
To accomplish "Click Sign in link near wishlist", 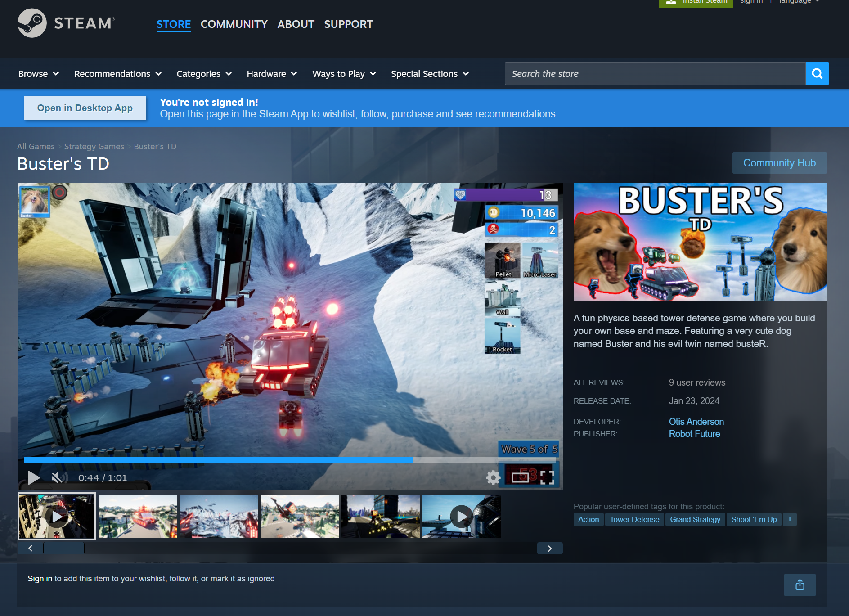I will 40,579.
